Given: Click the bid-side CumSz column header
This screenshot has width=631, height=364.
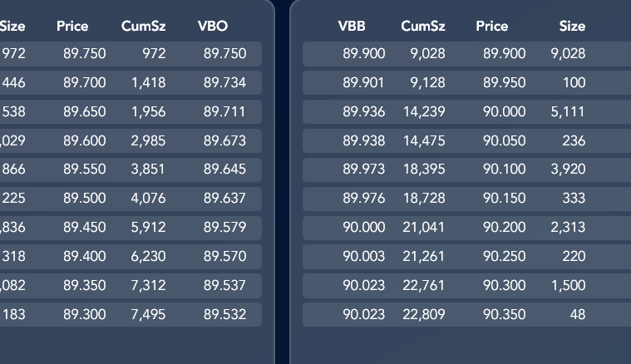Looking at the screenshot, I should click(143, 26).
